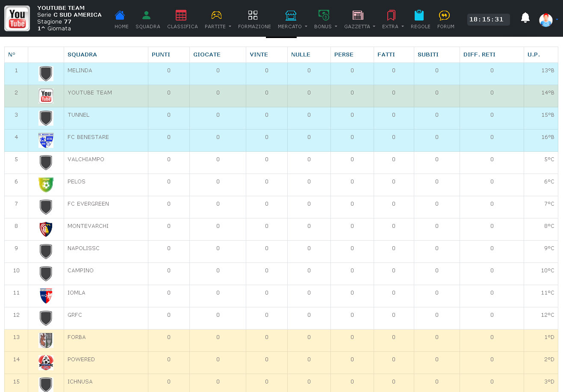This screenshot has width=563, height=392.
Task: Expand the Mercato dropdown menu
Action: (x=306, y=27)
